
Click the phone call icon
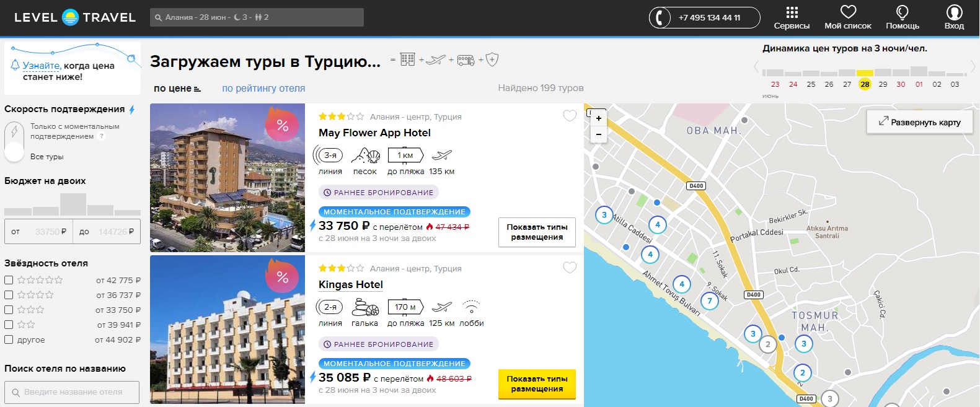click(660, 17)
